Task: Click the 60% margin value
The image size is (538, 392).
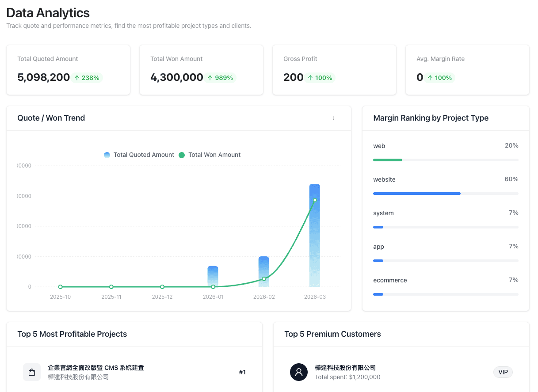Action: tap(511, 179)
